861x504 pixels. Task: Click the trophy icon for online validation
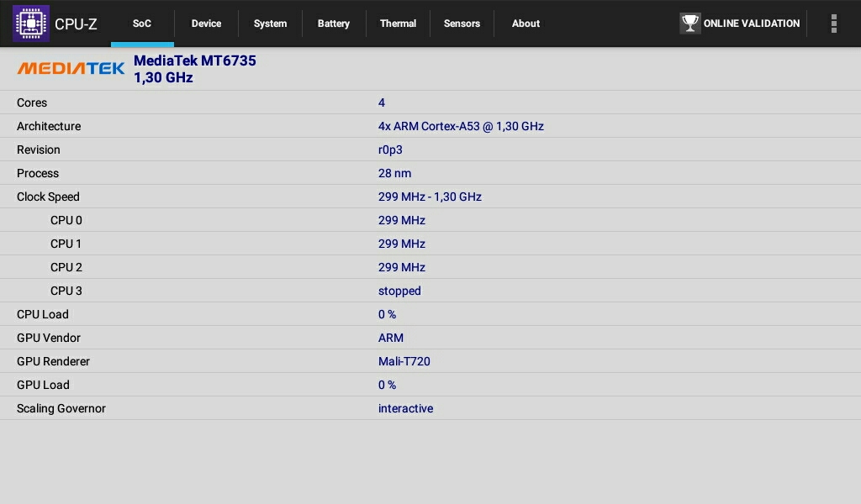click(689, 23)
